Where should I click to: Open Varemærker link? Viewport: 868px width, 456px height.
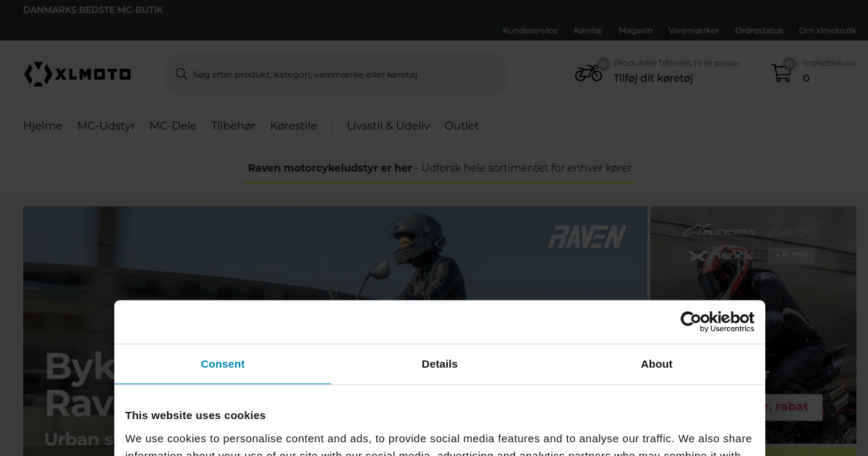click(694, 30)
